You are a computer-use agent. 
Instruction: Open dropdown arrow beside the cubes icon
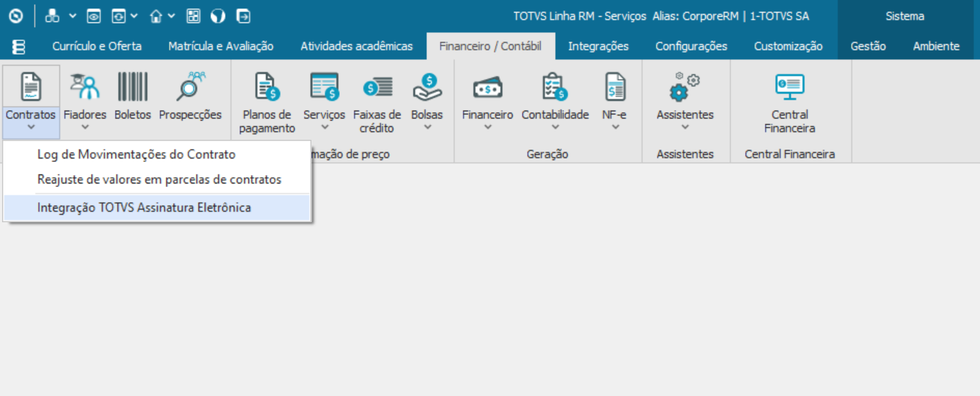coord(72,15)
